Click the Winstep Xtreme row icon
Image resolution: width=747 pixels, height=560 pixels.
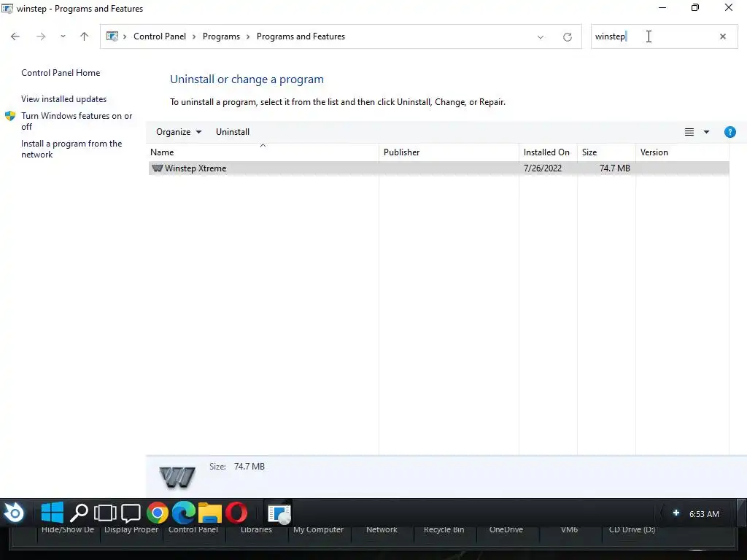(x=158, y=168)
